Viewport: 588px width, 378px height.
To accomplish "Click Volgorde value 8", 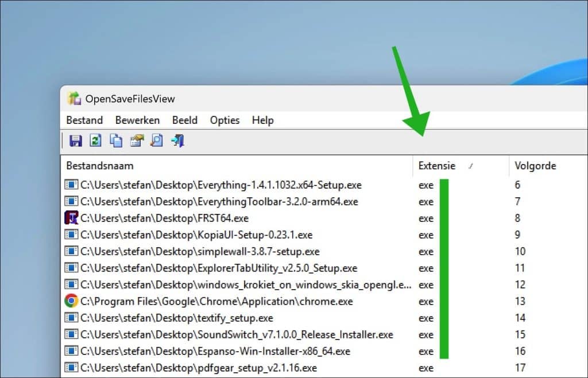I will click(x=517, y=218).
